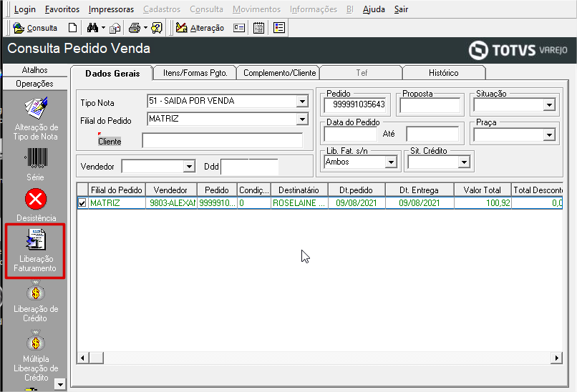Click the Pedido number field
The height and width of the screenshot is (392, 577).
(355, 105)
